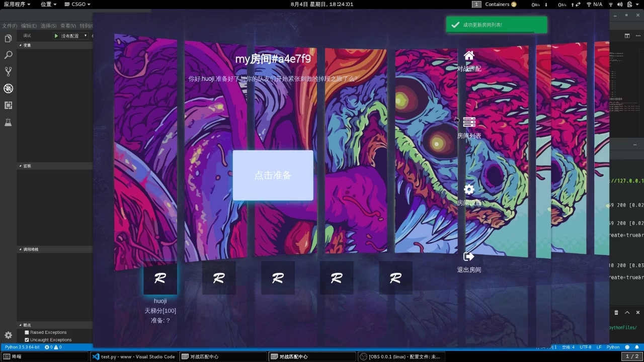This screenshot has height=362, width=644.
Task: Open VS Code Debug icon
Action: pos(8,88)
